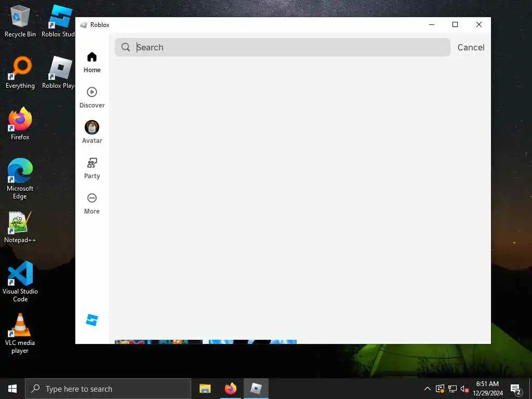Open File Explorer from the taskbar
This screenshot has height=399, width=532.
[205, 389]
